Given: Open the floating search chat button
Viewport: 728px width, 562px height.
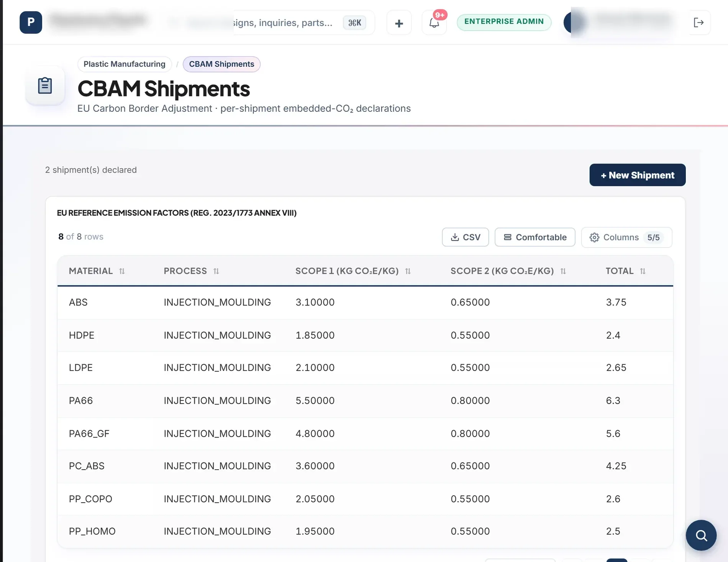Looking at the screenshot, I should 701,535.
